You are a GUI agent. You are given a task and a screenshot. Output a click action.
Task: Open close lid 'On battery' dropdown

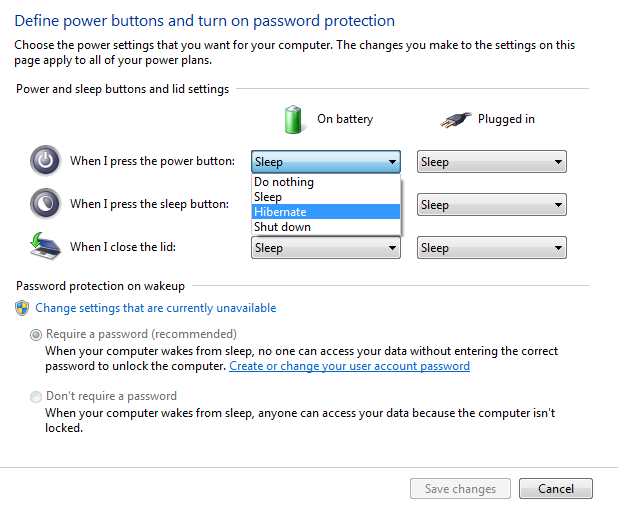point(326,248)
